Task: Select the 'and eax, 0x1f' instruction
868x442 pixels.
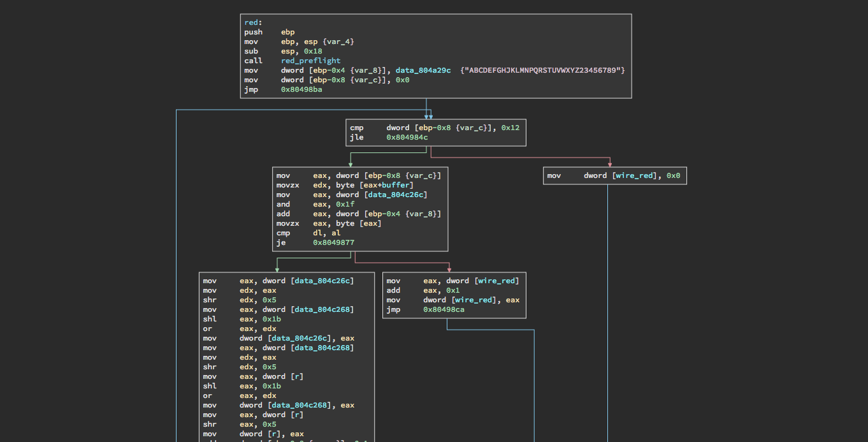Action: click(315, 204)
